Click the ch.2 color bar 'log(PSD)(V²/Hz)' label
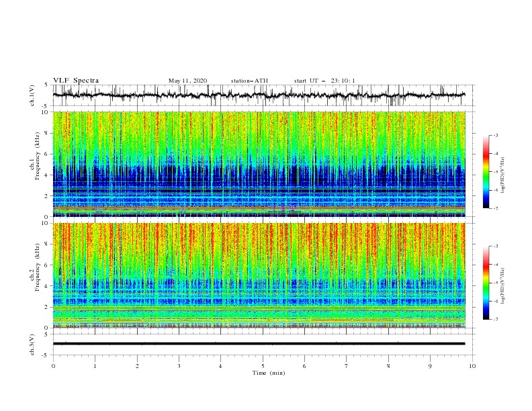 point(504,286)
